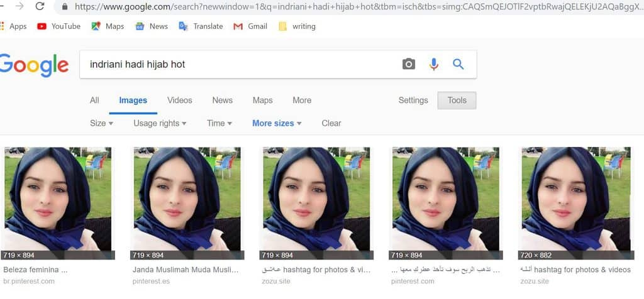Screen dimensions: 644x299
Task: Open the More sizes dropdown
Action: [x=277, y=123]
